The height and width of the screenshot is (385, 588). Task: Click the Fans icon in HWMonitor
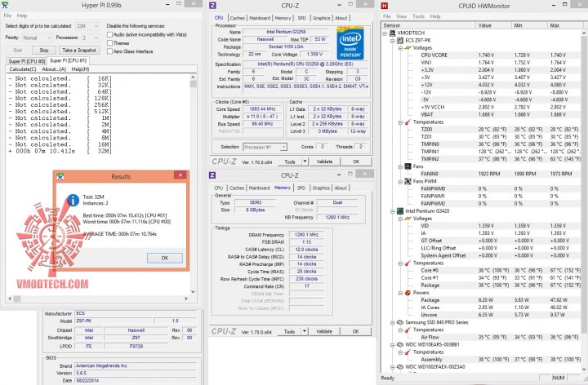pyautogui.click(x=408, y=166)
